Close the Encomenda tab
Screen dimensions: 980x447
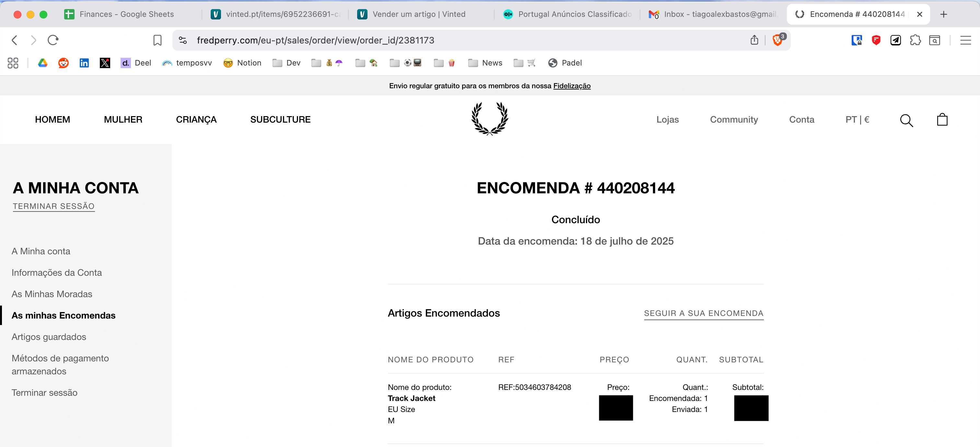[x=919, y=14]
